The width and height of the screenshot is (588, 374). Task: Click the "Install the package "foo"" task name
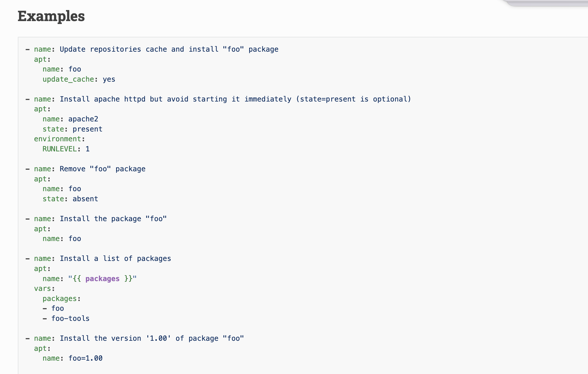tap(113, 219)
